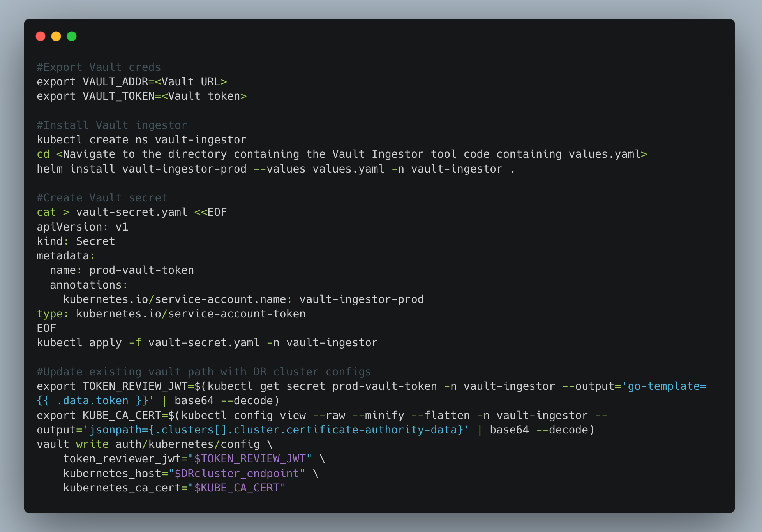Click the 'annotations:' line

pyautogui.click(x=89, y=285)
